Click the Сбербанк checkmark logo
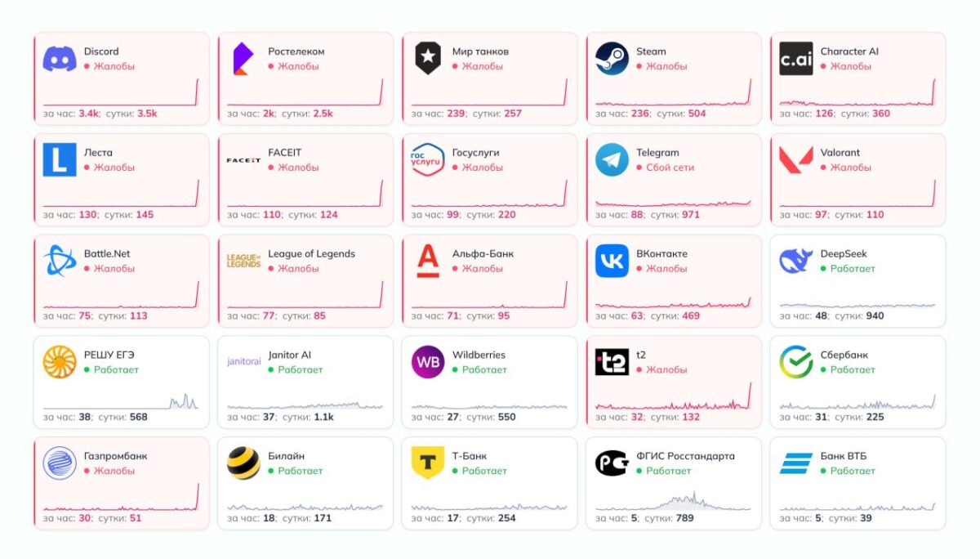Screen dimensions: 980x559 click(794, 361)
